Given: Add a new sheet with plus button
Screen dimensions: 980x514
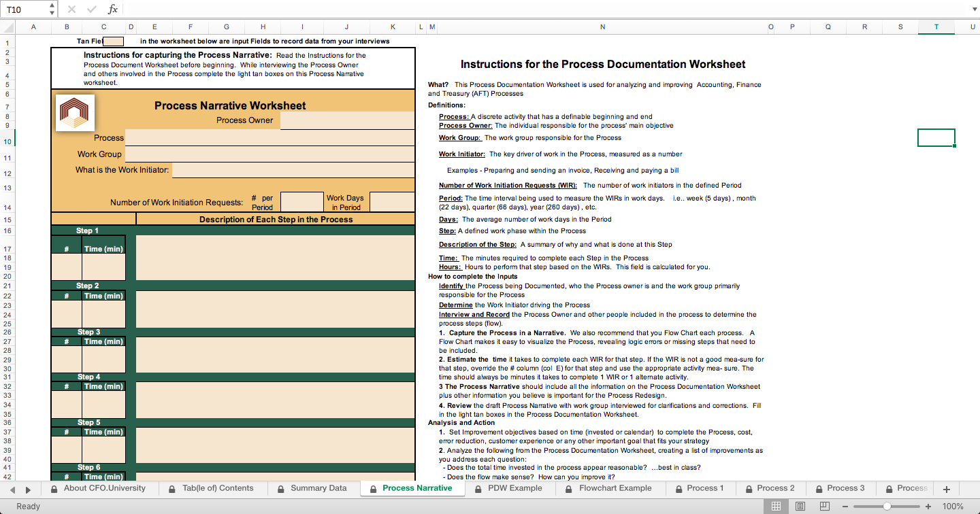Looking at the screenshot, I should point(946,489).
